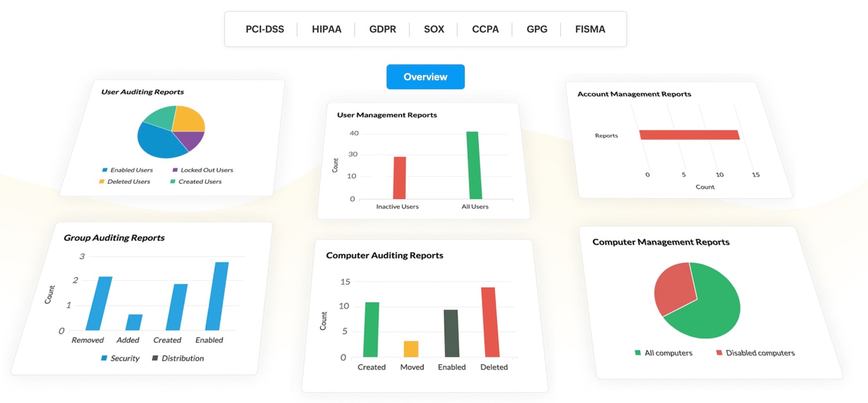Image resolution: width=868 pixels, height=403 pixels.
Task: Click the Reports bar in Account Management Reports
Action: coord(689,134)
